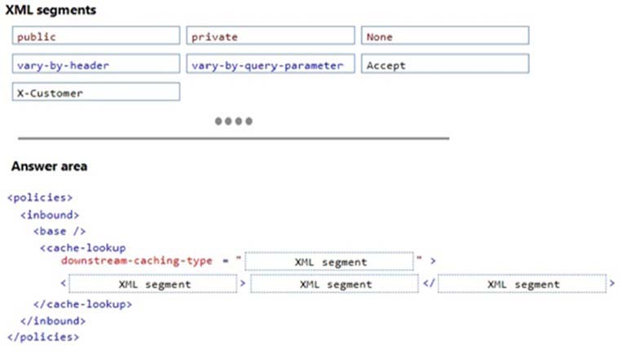Click the '<inbound>' opening tag text
Screen dimensions: 644x363
pyautogui.click(x=50, y=215)
